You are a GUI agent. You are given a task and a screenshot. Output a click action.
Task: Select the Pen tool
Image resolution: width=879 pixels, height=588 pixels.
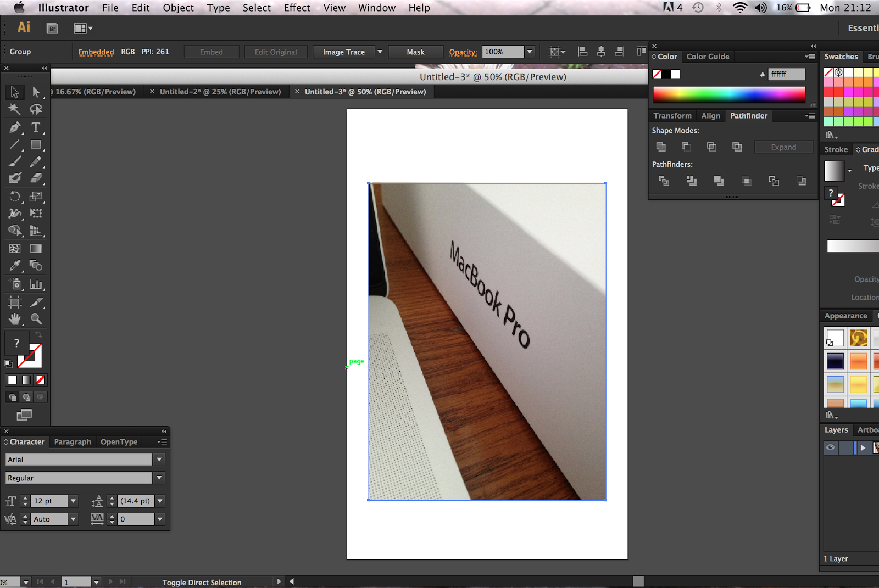point(14,128)
